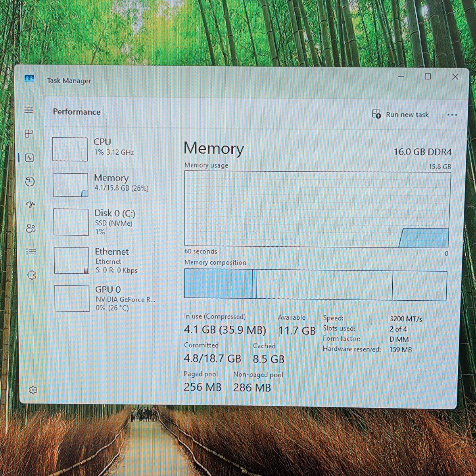This screenshot has width=476, height=476.
Task: Open Task Manager settings gear
Action: [x=33, y=390]
